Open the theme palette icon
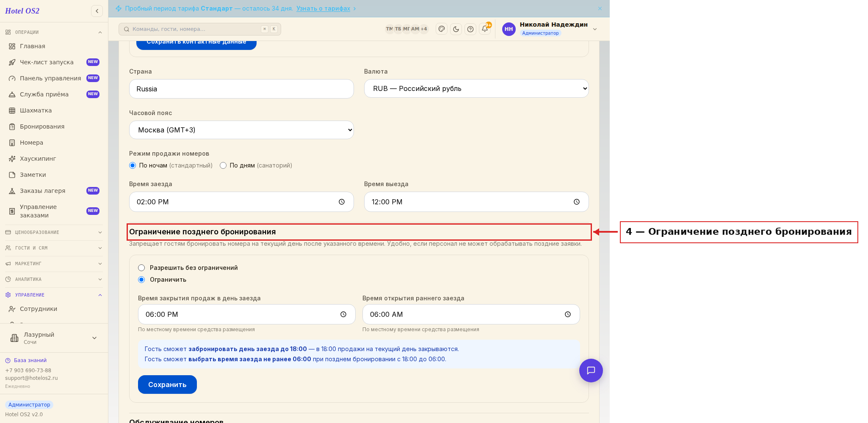 pos(442,29)
